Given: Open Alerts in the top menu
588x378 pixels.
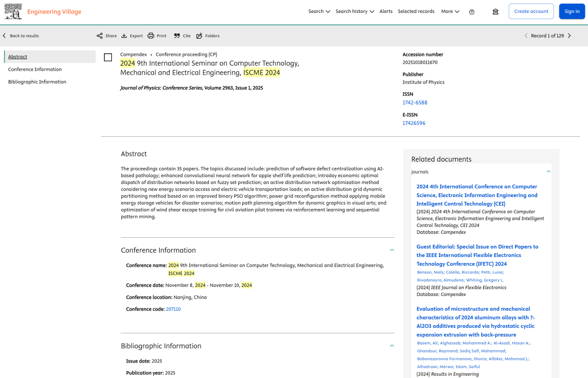Looking at the screenshot, I should click(386, 11).
